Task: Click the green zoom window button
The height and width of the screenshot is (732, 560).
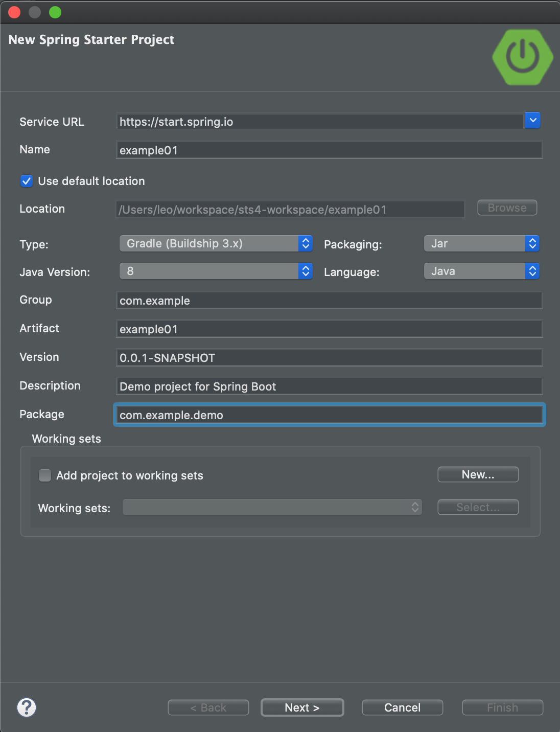Action: [55, 12]
